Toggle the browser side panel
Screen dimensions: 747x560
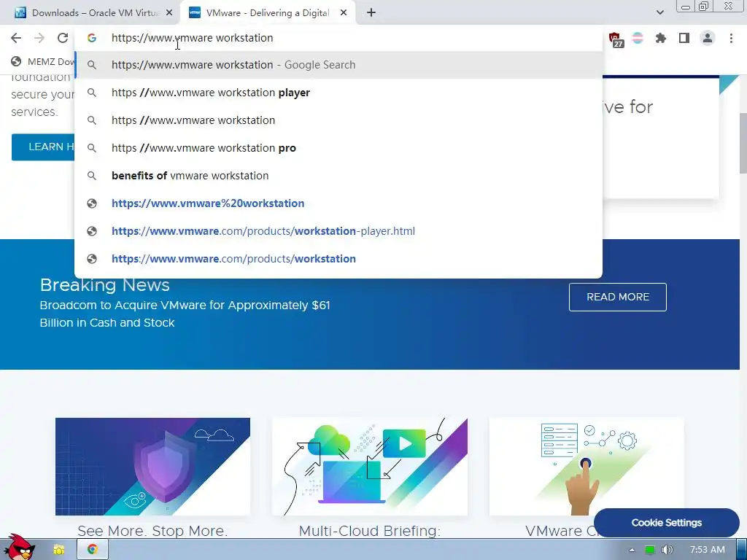click(684, 38)
